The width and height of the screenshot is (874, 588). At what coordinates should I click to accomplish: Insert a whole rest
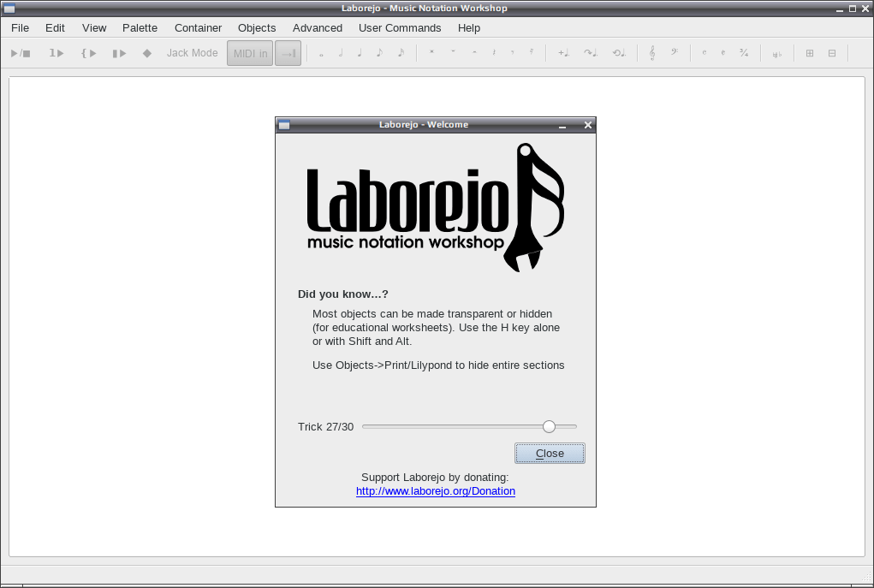[453, 52]
